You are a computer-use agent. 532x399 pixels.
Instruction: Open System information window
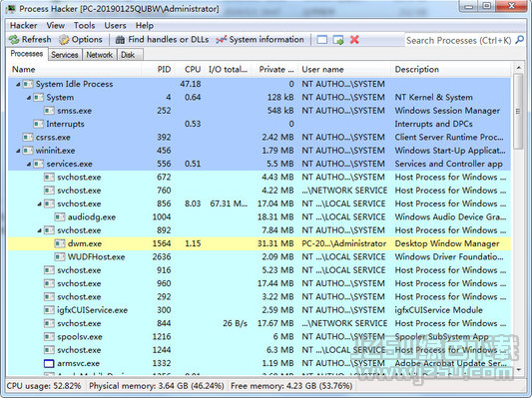(x=260, y=40)
